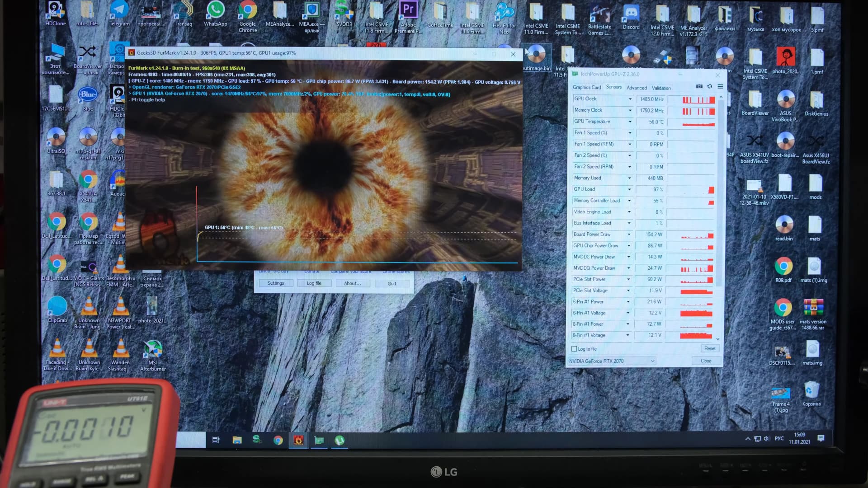The height and width of the screenshot is (488, 868).
Task: Switch to the Graphics Card tab
Action: (x=586, y=87)
